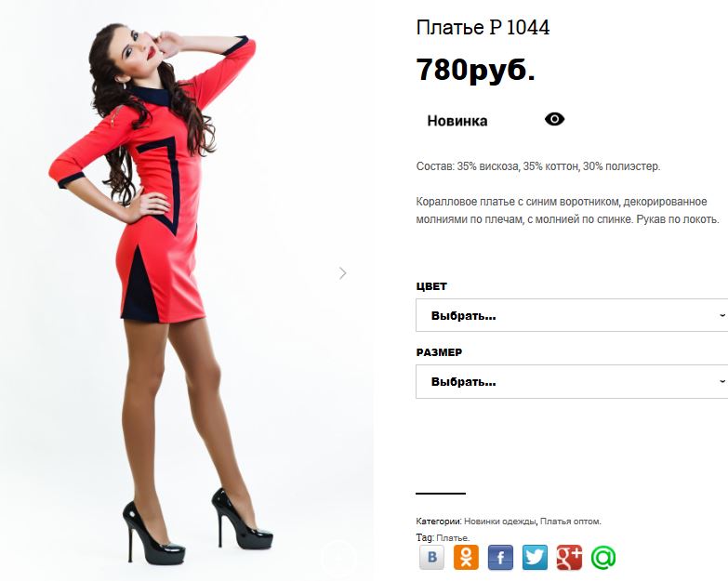
Task: Click the Новинка badge label
Action: (x=457, y=121)
